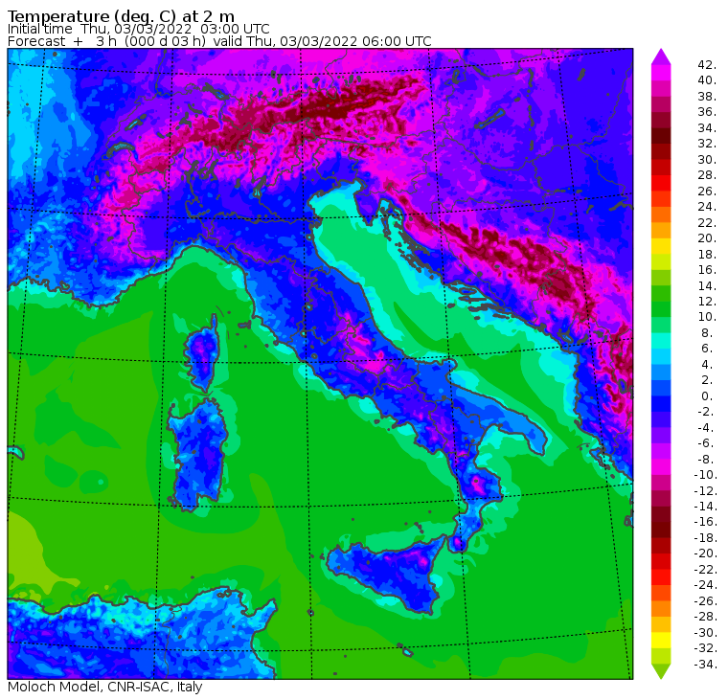Select the '0.' zero-degree scale label
This screenshot has height=700, width=728.
point(707,395)
